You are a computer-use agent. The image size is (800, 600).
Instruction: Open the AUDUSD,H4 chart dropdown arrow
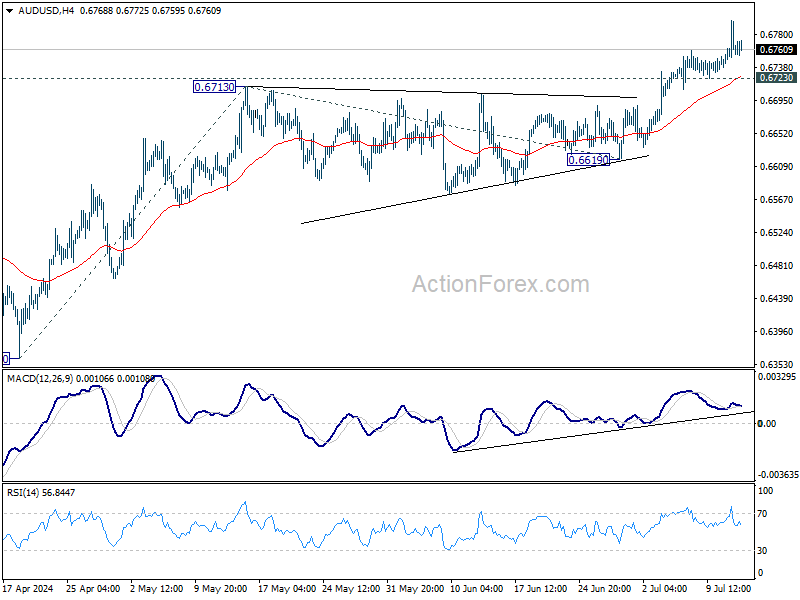click(10, 11)
